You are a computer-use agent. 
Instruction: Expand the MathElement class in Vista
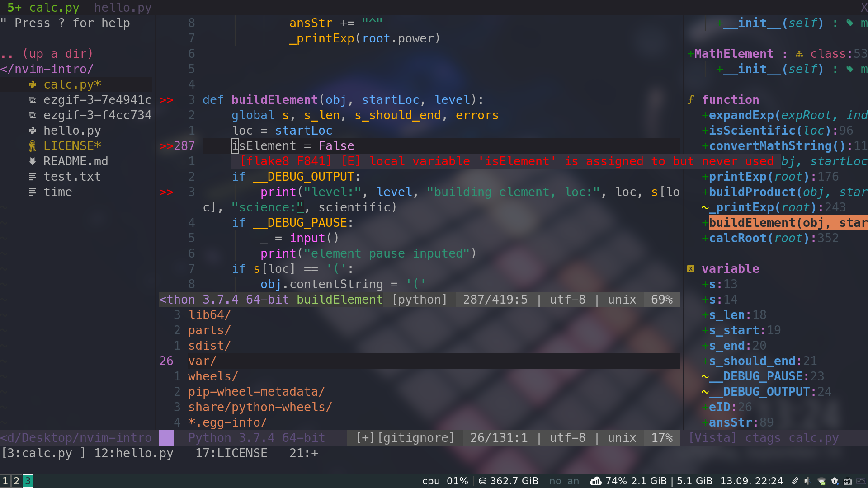(690, 54)
